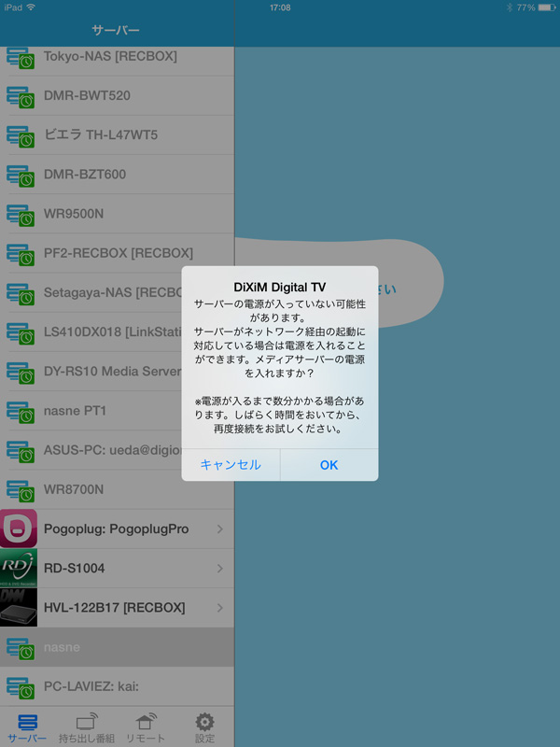
Task: Select the DMR-BWT520 server name
Action: coord(87,95)
